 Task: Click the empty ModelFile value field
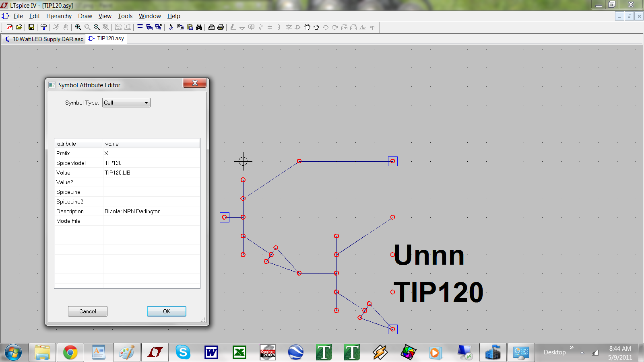(x=151, y=221)
